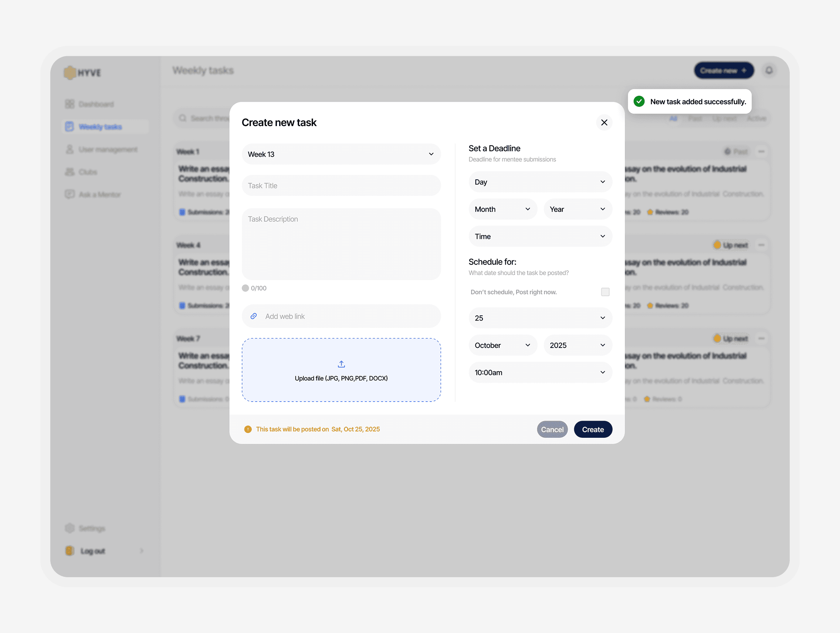840x633 pixels.
Task: Cancel the new task dialog
Action: 552,429
